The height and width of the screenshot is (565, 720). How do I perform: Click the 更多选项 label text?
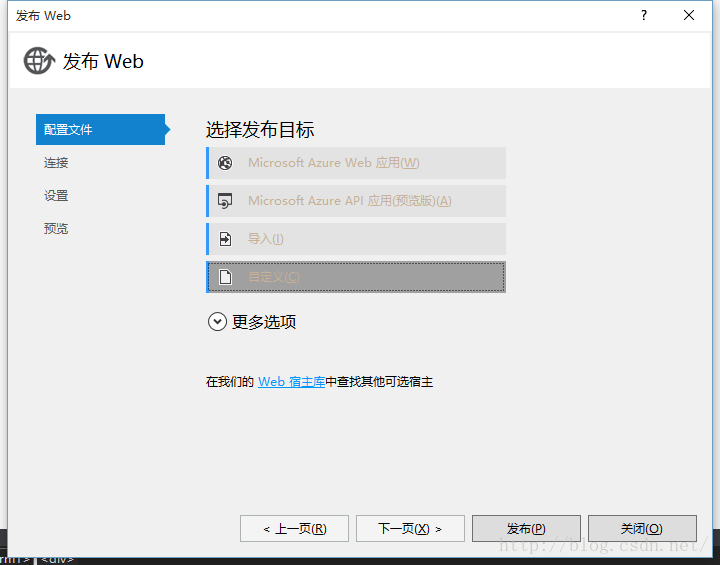click(x=264, y=322)
